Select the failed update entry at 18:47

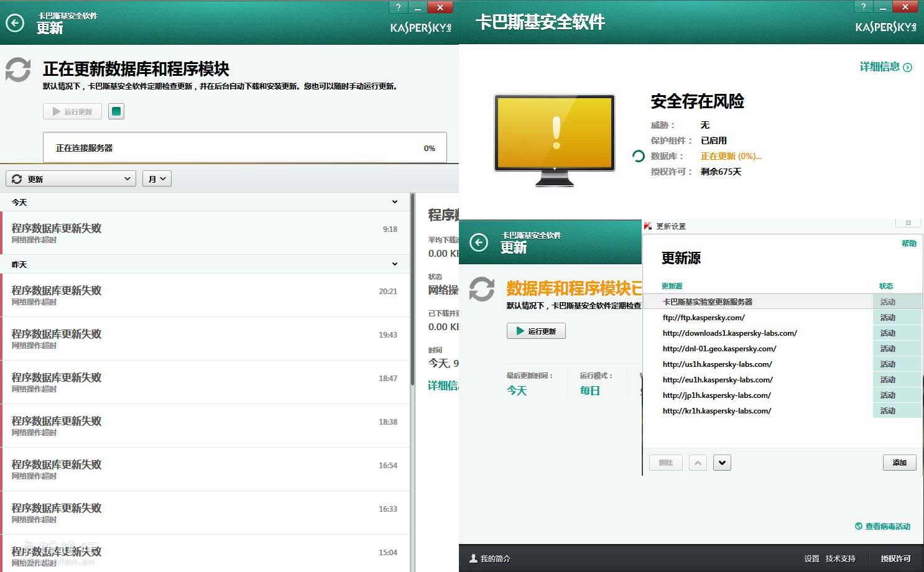click(205, 382)
